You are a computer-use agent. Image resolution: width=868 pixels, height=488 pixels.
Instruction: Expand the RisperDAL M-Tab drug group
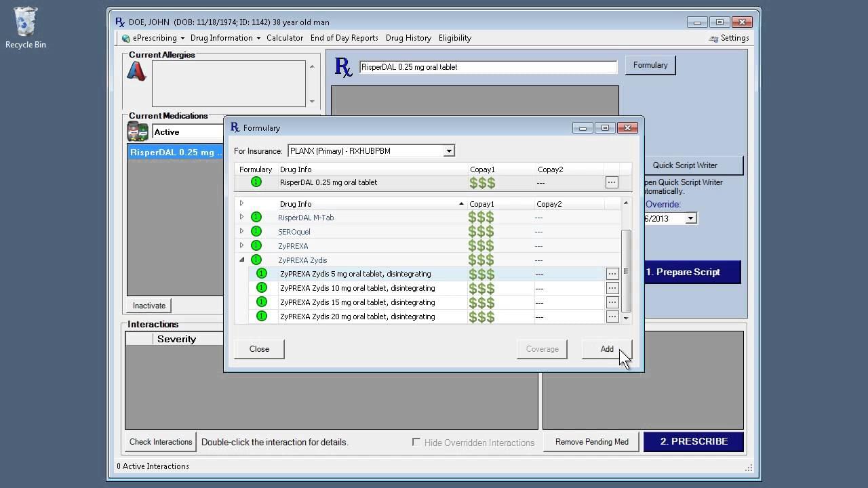[x=241, y=218]
